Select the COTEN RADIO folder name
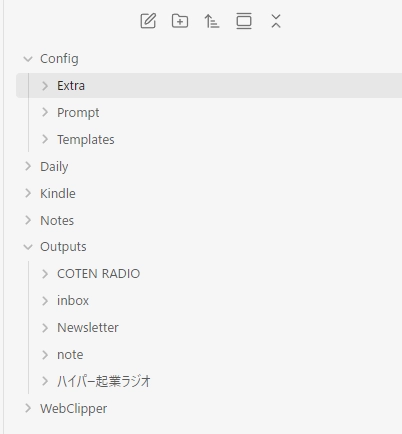The height and width of the screenshot is (434, 402). (98, 274)
